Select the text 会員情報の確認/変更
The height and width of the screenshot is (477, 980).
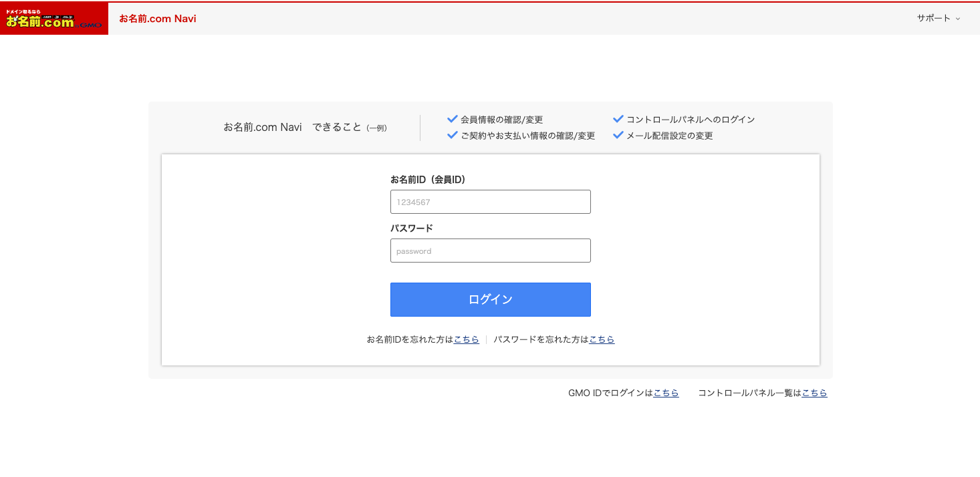click(x=501, y=120)
